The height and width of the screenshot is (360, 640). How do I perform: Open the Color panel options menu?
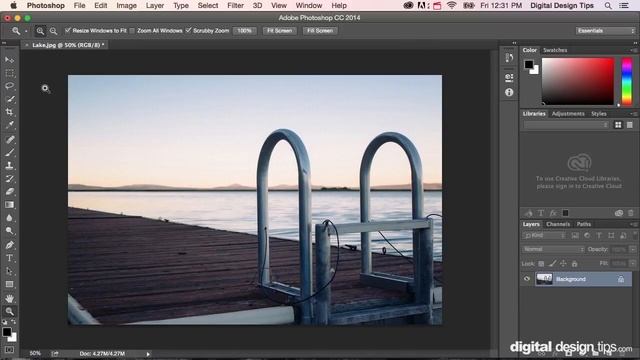(633, 50)
